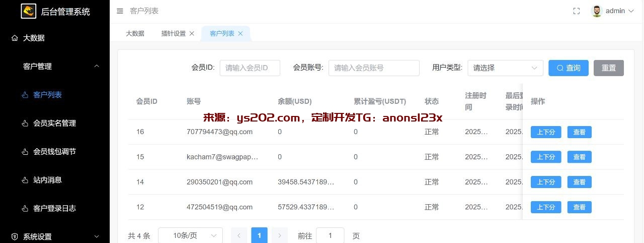Switch to the 插针设置 tab
This screenshot has height=243, width=644.
click(x=174, y=34)
